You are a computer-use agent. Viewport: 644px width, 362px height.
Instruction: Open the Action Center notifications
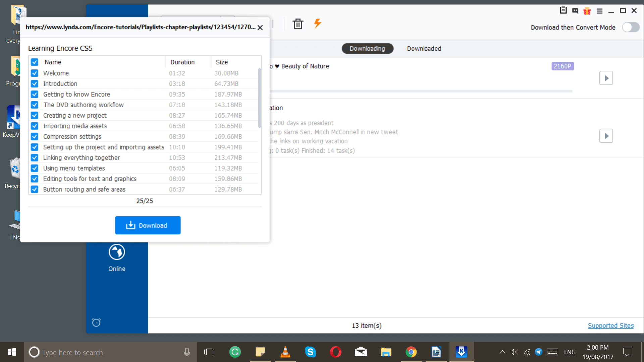pyautogui.click(x=627, y=352)
